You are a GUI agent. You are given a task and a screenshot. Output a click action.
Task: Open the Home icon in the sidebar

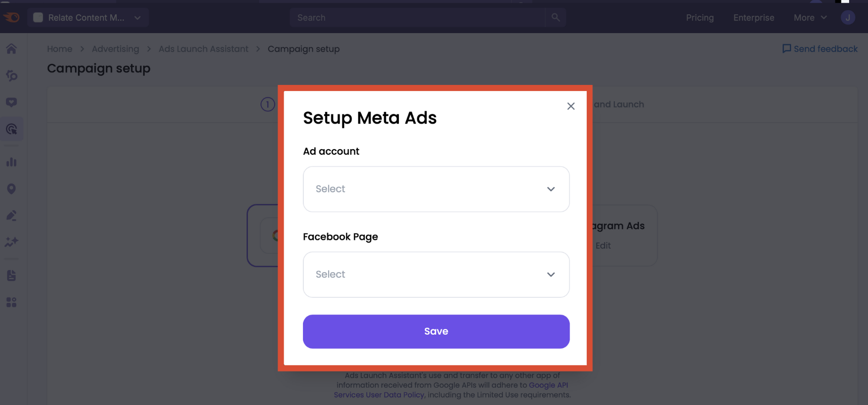11,48
